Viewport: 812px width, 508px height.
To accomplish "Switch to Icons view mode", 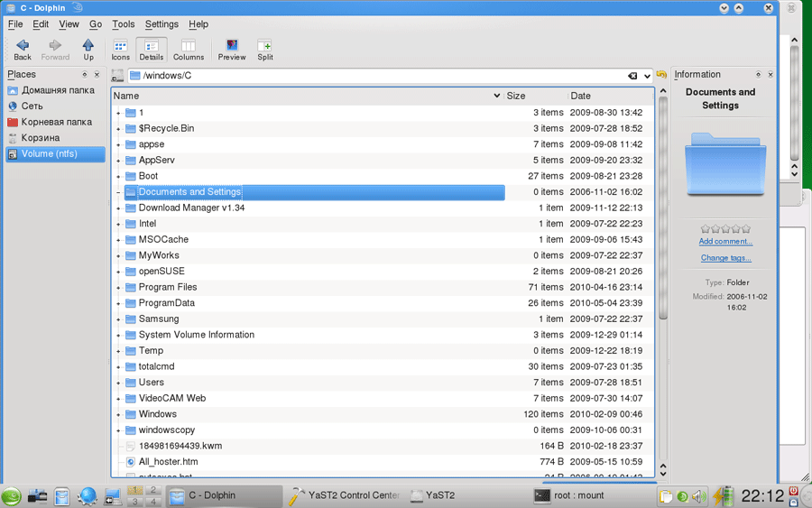I will 120,50.
